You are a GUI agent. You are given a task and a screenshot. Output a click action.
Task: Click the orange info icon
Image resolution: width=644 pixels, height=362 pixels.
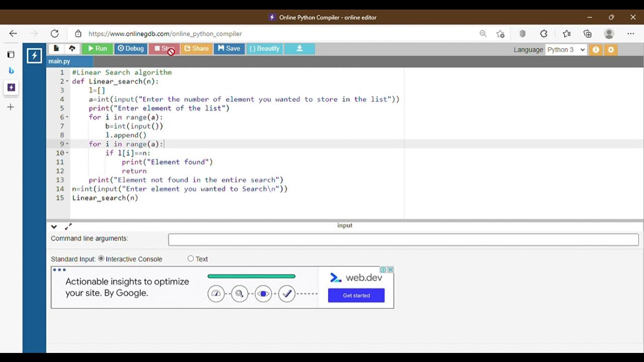click(596, 50)
